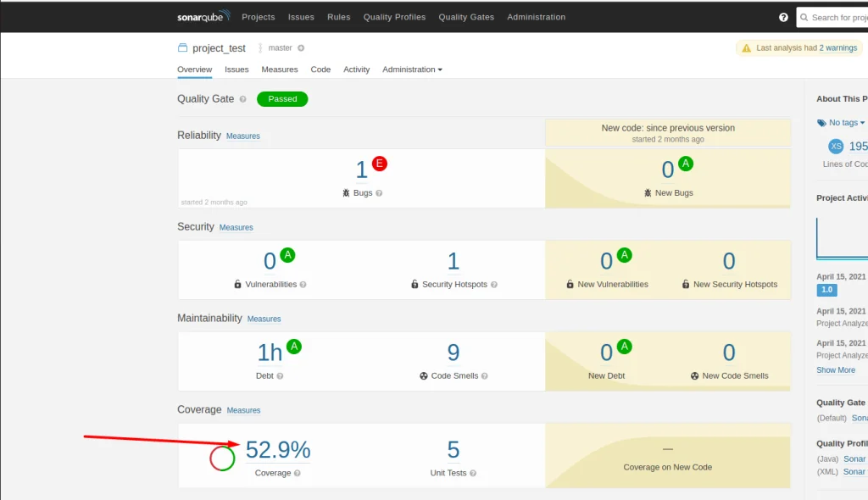Screen dimensions: 868x500
Task: Click the project_test project name
Action: [219, 48]
